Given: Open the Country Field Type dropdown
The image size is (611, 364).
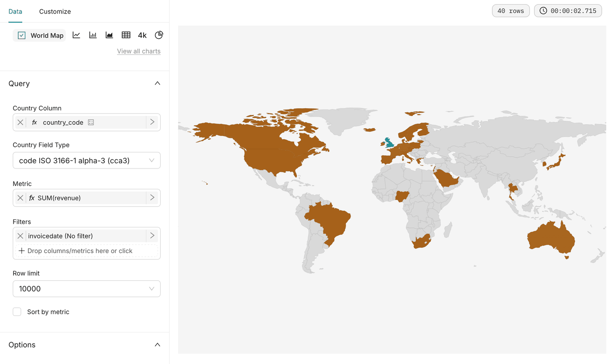Looking at the screenshot, I should point(86,160).
